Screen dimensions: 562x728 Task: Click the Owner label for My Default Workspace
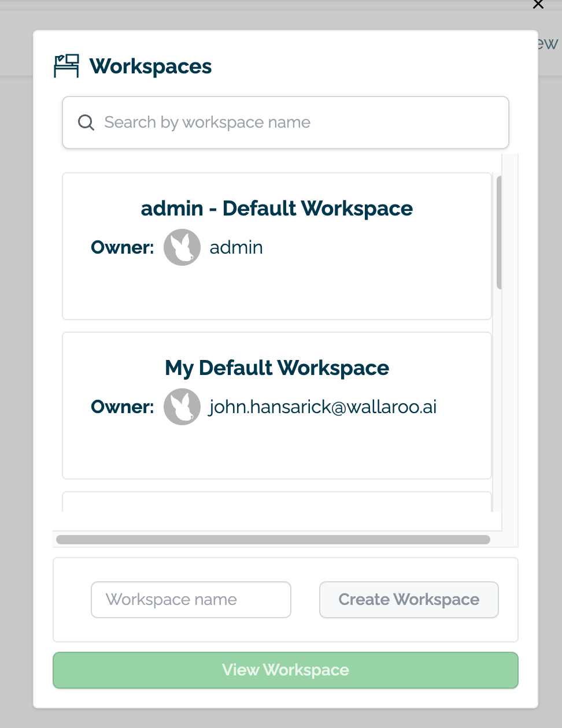[x=122, y=406]
